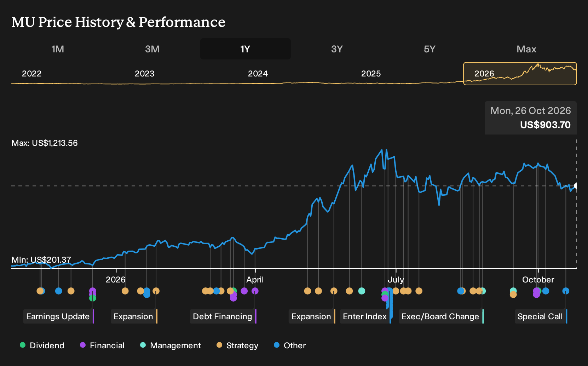Toggle the Management legend filter
588x366 pixels.
click(x=171, y=345)
